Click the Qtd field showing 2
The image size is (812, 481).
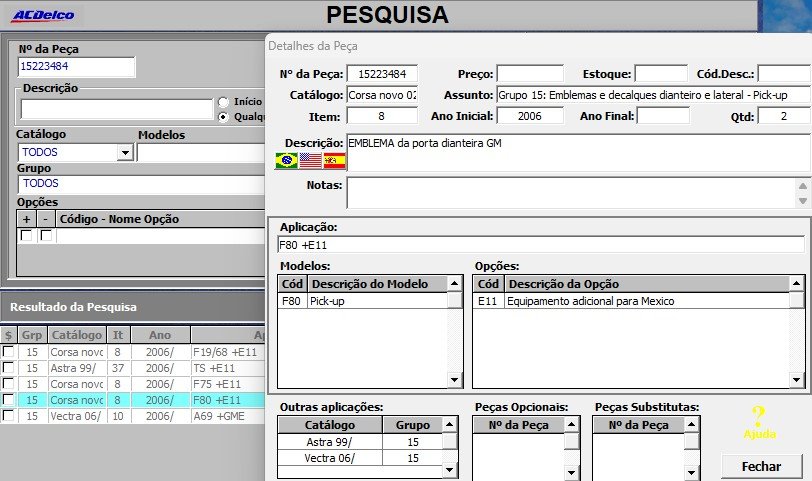click(x=784, y=116)
